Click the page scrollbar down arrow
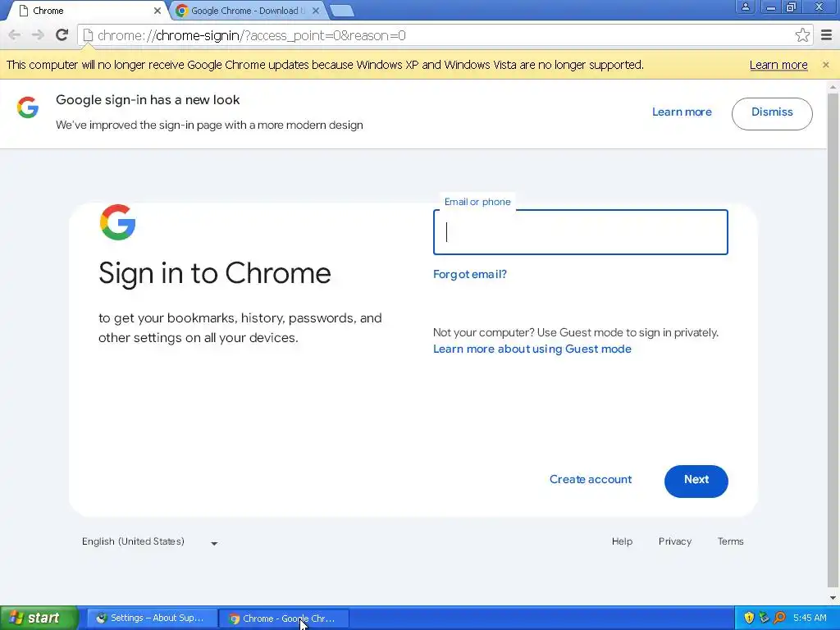The height and width of the screenshot is (630, 840). pos(833,598)
